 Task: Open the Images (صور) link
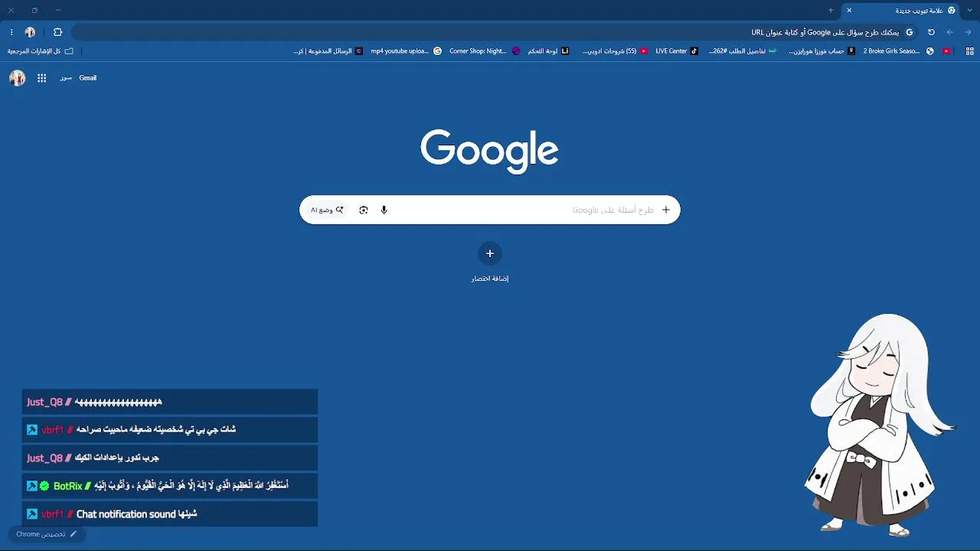[x=66, y=78]
